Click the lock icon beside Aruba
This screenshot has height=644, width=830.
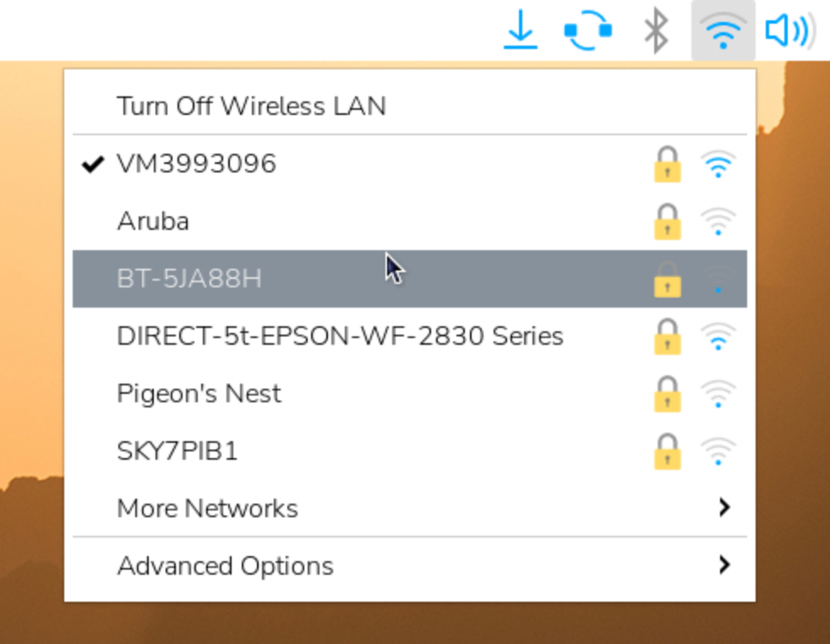[x=667, y=221]
